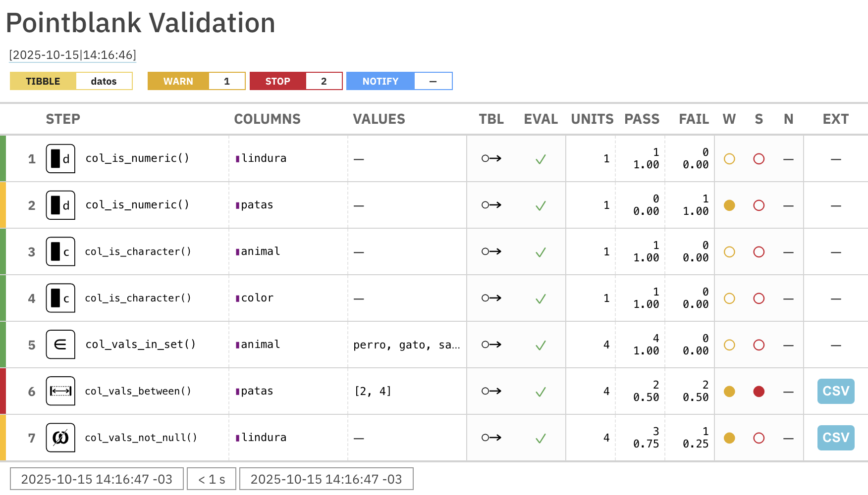Screen dimensions: 868x495
Task: Click the COLUMNS header
Action: pyautogui.click(x=267, y=119)
